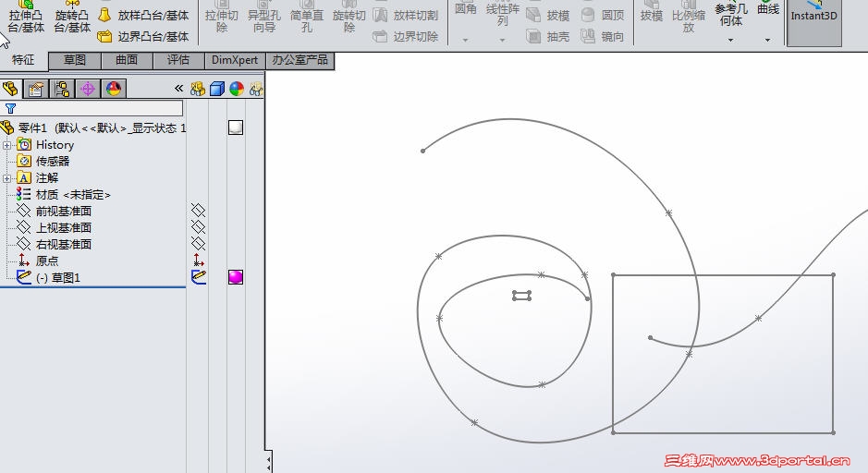Click the Draft (拔模) tool beside Dome
Screen dimensions: 868x473
click(x=547, y=15)
